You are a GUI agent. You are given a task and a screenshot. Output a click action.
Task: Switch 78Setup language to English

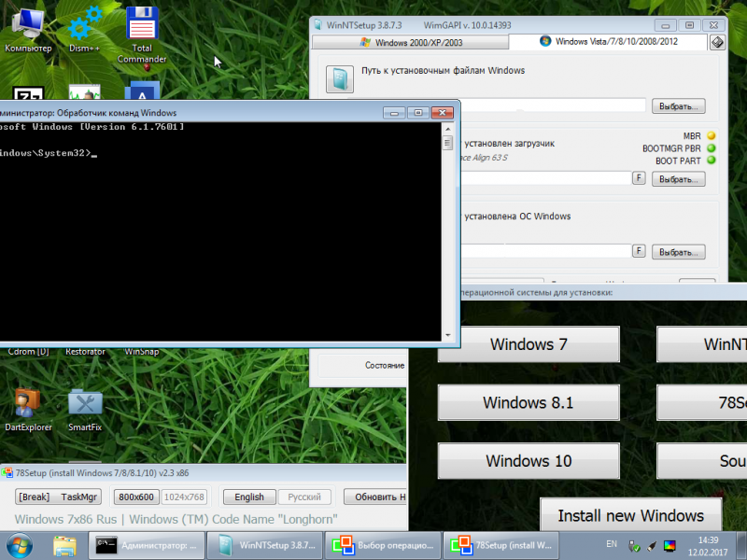[249, 497]
